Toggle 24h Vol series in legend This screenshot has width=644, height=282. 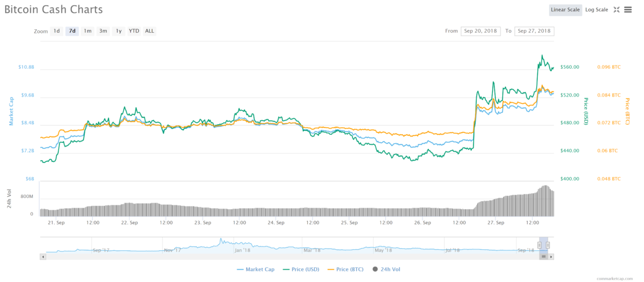pos(386,269)
